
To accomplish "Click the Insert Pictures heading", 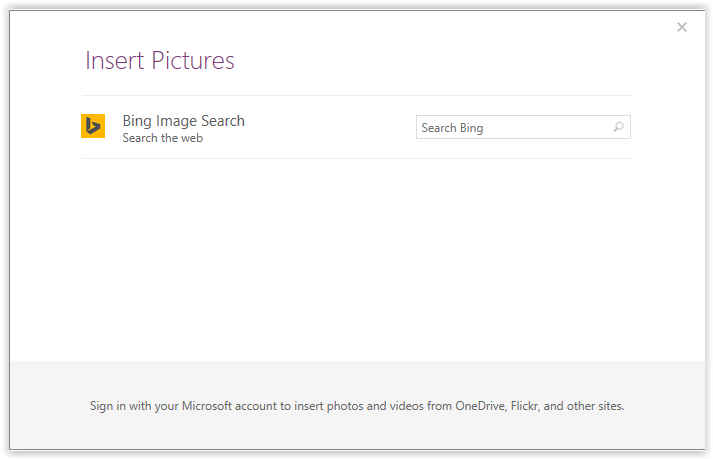I will 160,61.
